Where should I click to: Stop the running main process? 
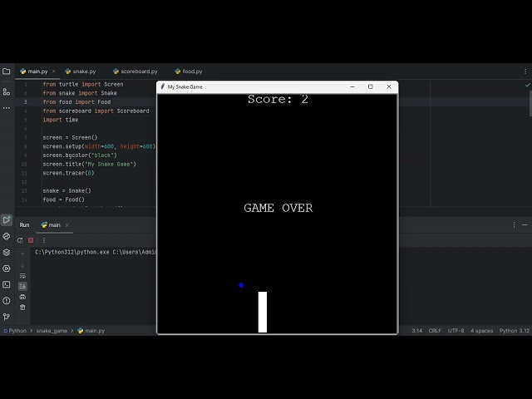(x=31, y=240)
